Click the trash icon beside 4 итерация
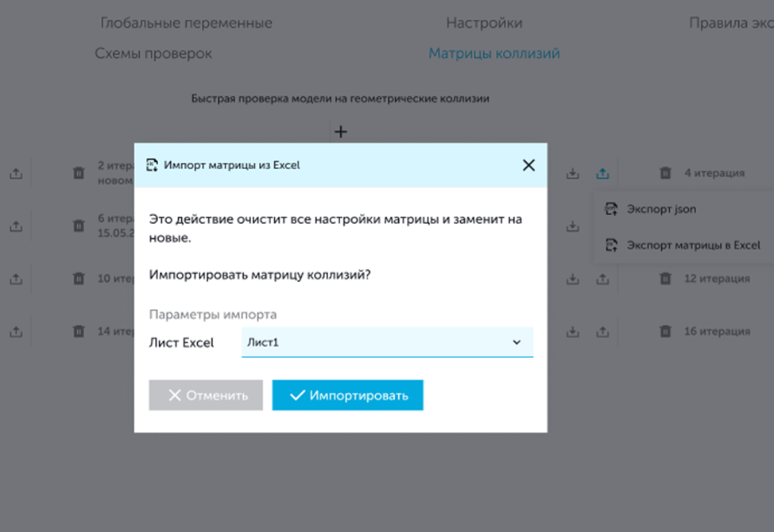Viewport: 774px width, 532px height. click(666, 172)
